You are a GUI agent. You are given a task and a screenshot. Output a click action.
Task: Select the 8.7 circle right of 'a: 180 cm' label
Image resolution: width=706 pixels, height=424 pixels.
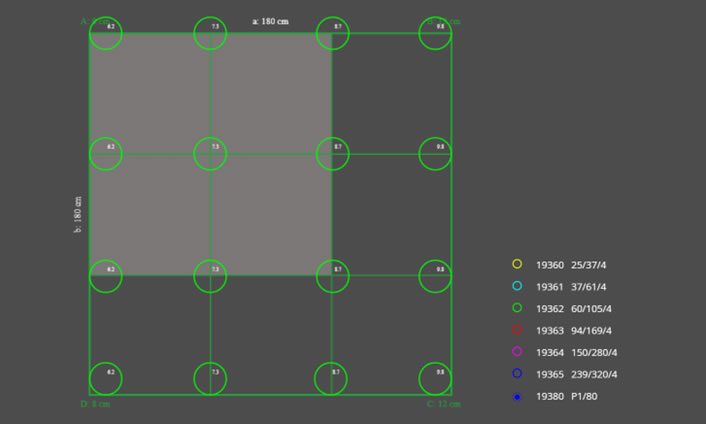coord(332,33)
